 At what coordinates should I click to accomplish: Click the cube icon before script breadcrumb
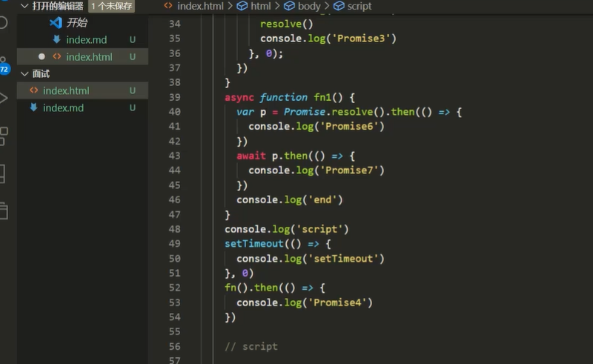click(339, 6)
